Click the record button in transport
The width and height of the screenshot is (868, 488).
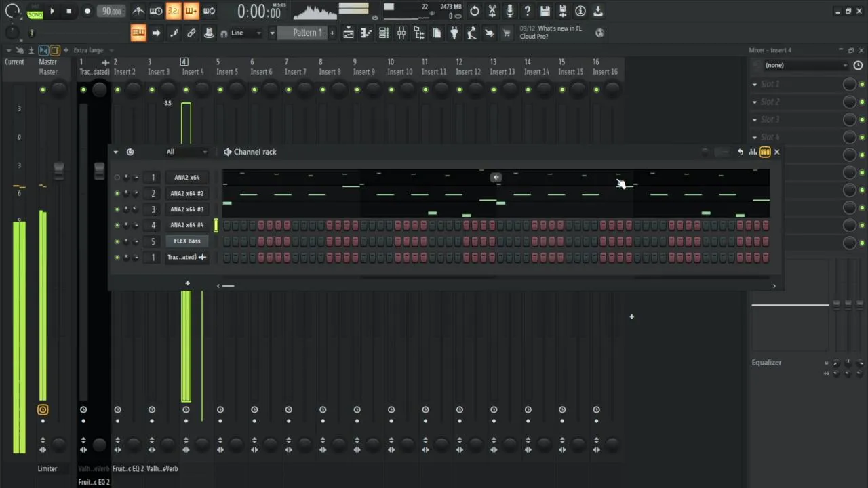point(87,11)
